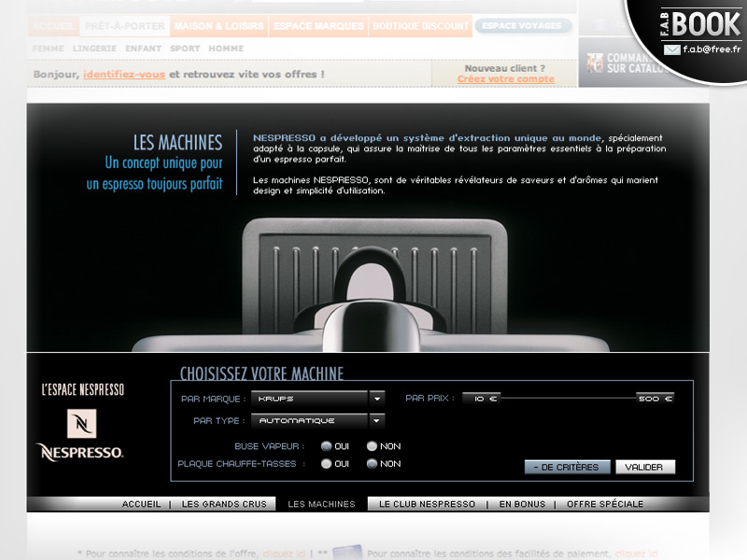This screenshot has width=747, height=560.
Task: Click the F.A.B BOOK badge logo
Action: coord(700,24)
